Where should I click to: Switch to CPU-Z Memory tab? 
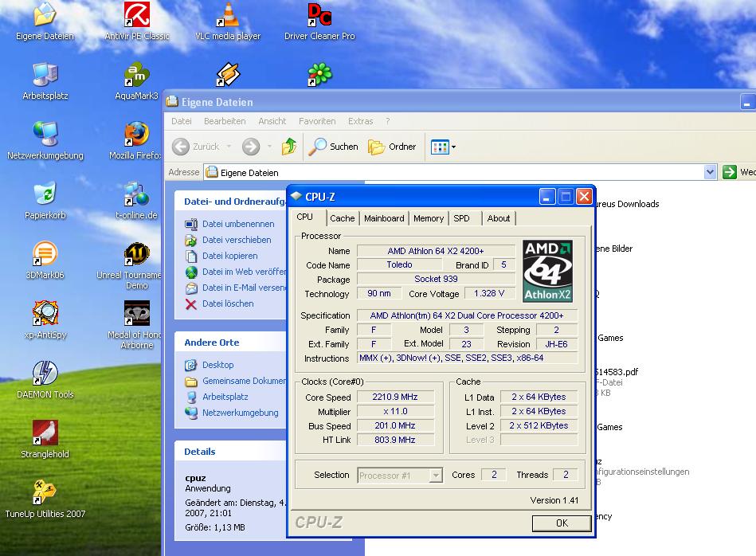pyautogui.click(x=428, y=218)
